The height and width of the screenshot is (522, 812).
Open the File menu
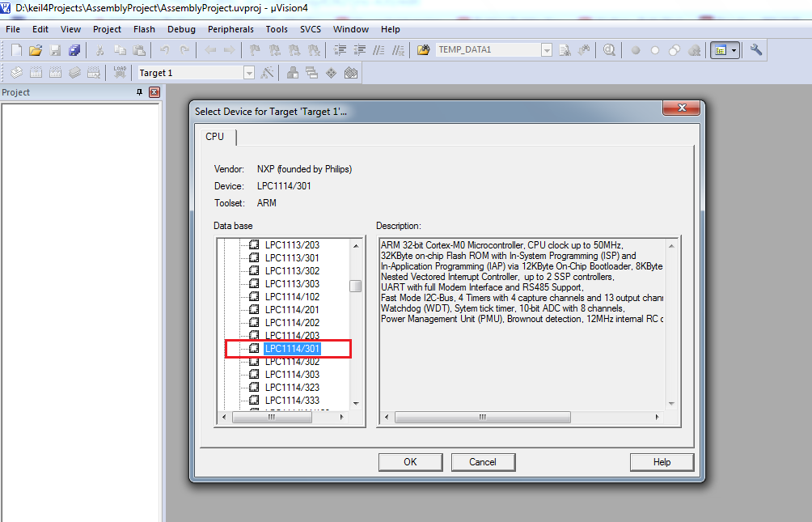[x=13, y=30]
